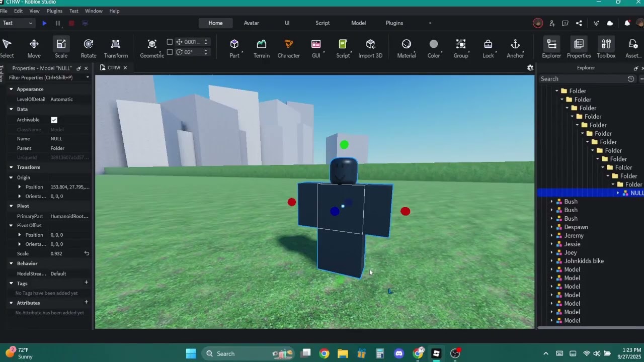Expand the Johnkidds bike model
The width and height of the screenshot is (644, 362).
(551, 261)
